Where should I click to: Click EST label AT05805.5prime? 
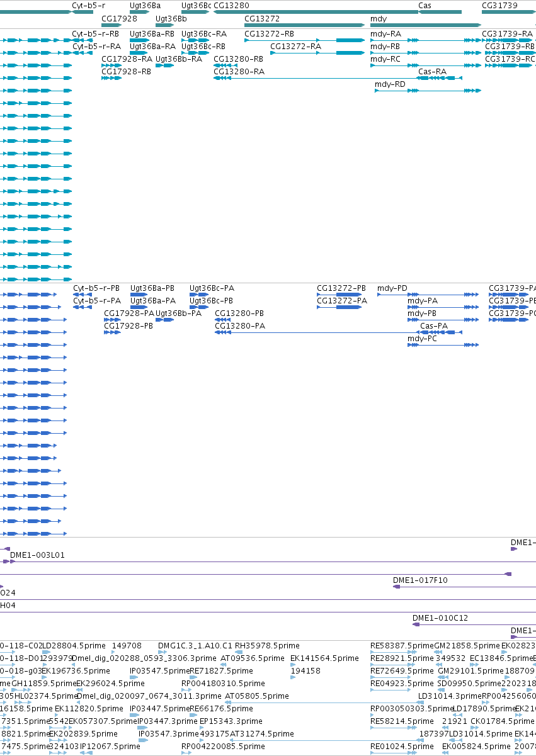coord(257,696)
